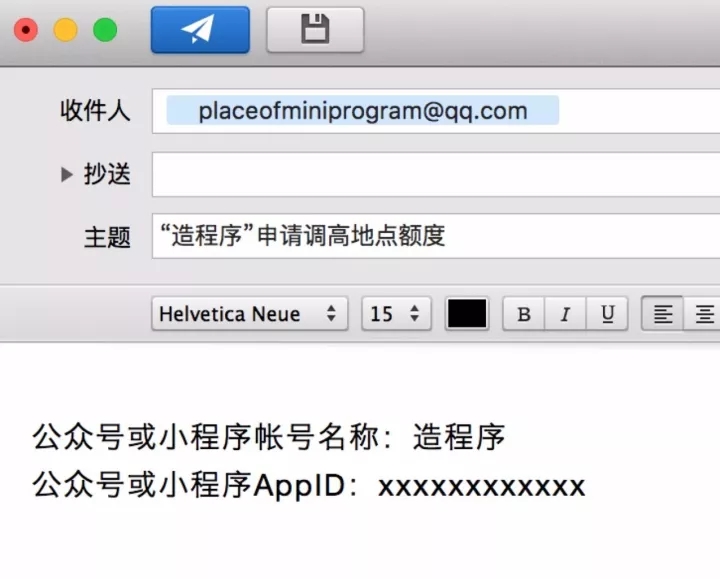The image size is (720, 579).
Task: Open the black text color swatch
Action: tap(467, 314)
